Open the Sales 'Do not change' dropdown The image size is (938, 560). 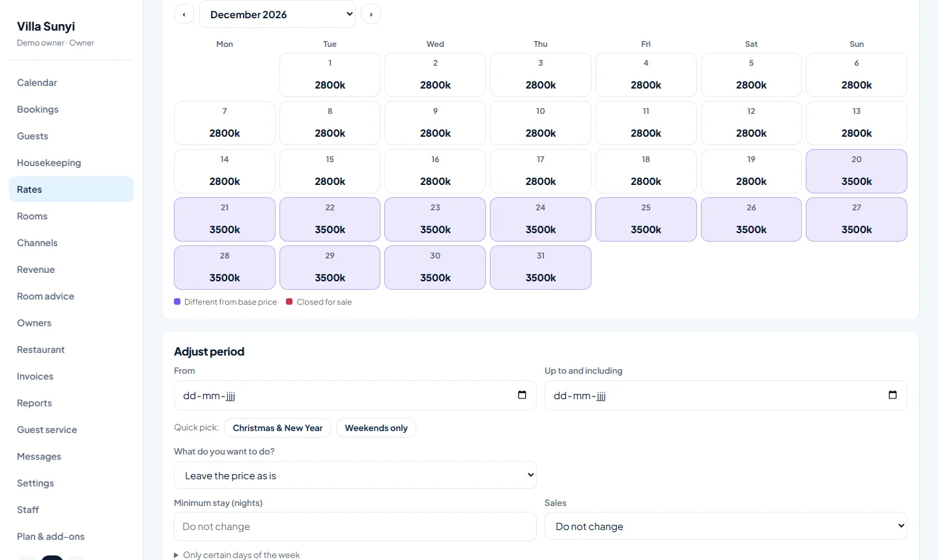[726, 526]
